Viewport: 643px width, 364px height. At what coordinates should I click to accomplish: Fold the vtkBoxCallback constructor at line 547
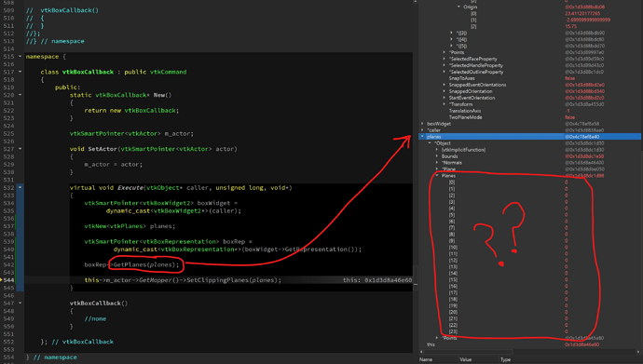(x=20, y=303)
